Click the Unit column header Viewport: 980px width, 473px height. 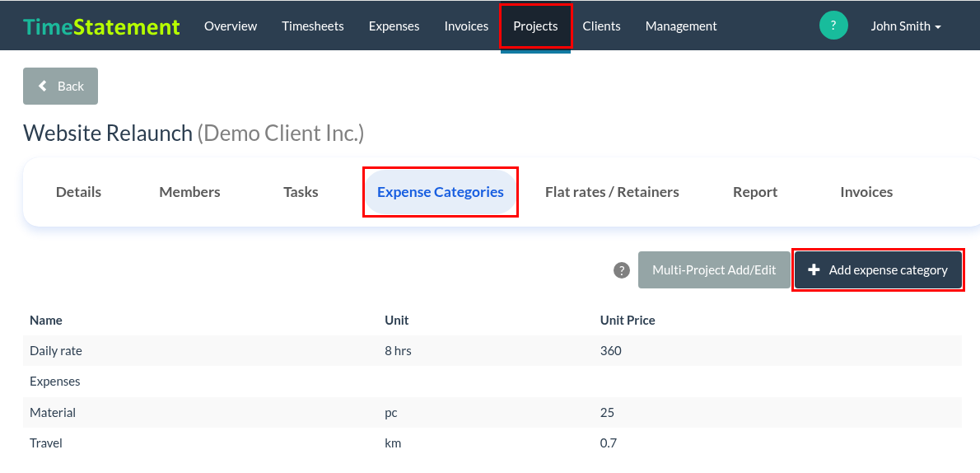coord(397,321)
